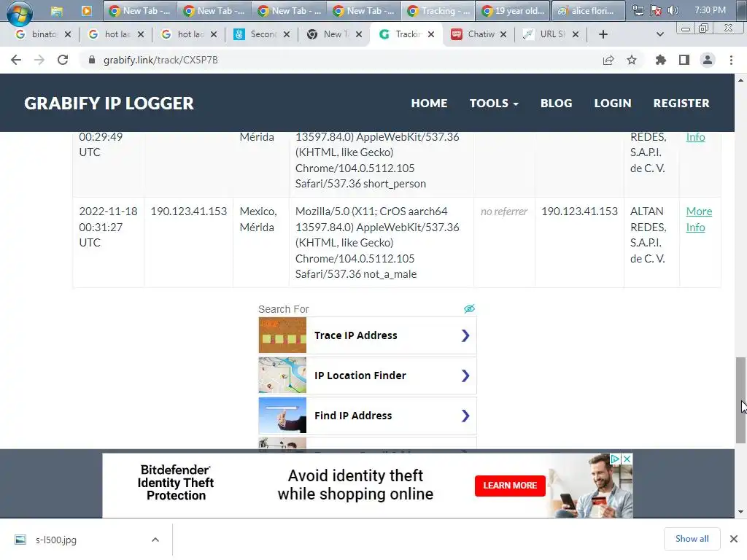
Task: Close the Bitdefender ad with the X
Action: pyautogui.click(x=627, y=459)
